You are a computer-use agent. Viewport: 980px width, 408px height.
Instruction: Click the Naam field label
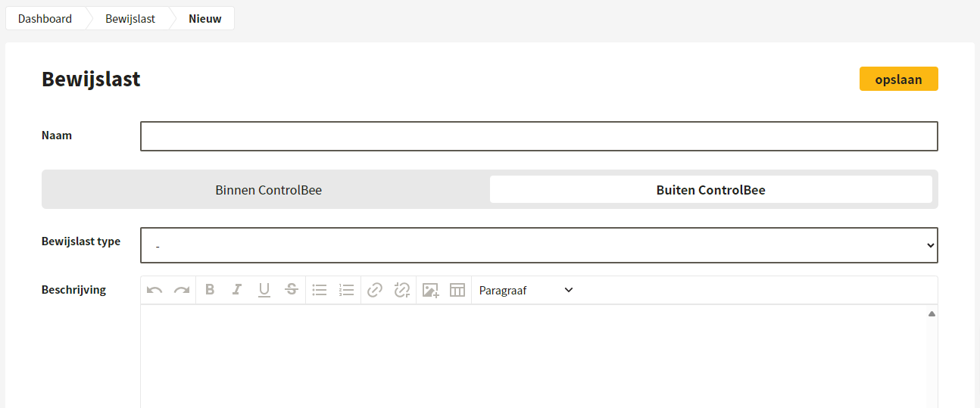tap(57, 135)
